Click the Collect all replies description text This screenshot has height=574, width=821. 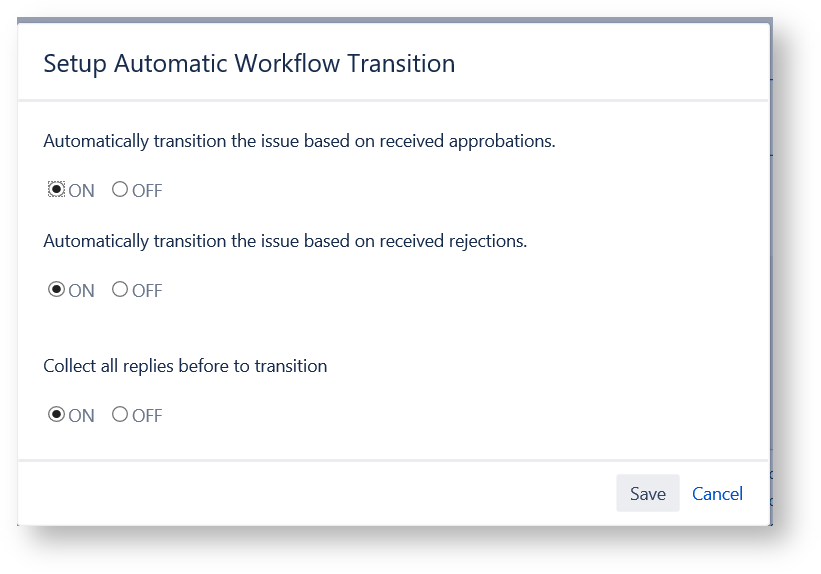[185, 366]
